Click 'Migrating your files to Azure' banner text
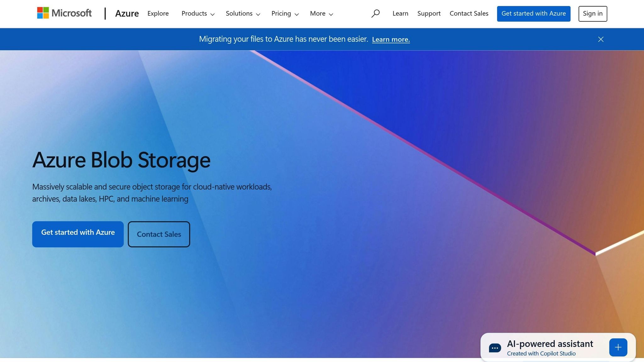 tap(283, 39)
